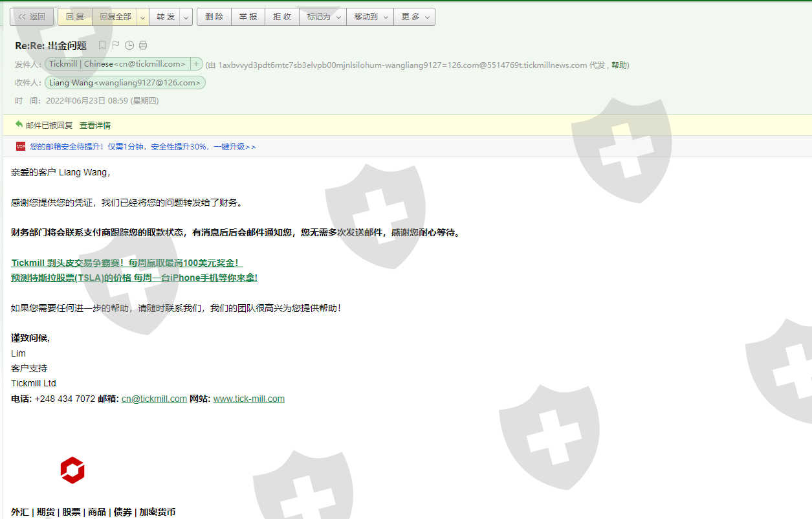Reply with the 回复 button
Screen dimensions: 812x519
(75, 17)
